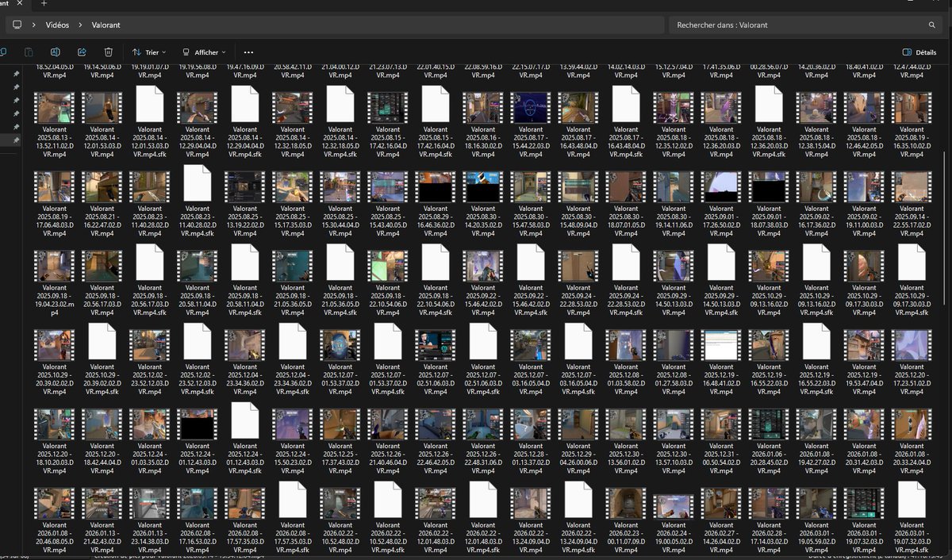
Task: Select sfk file 2025.08.17 - 16.43.48.04
Action: (x=625, y=103)
